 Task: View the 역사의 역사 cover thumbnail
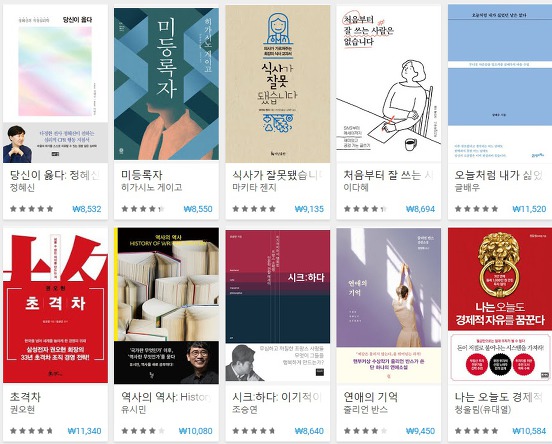coord(166,306)
